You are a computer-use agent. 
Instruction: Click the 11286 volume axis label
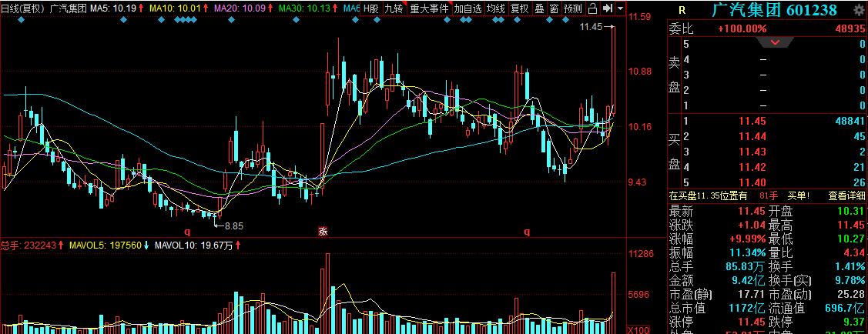641,254
